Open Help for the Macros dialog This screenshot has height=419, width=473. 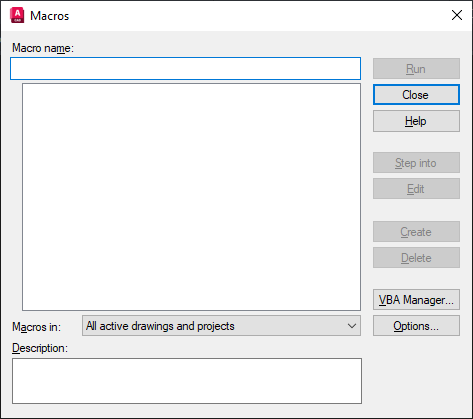pyautogui.click(x=416, y=121)
